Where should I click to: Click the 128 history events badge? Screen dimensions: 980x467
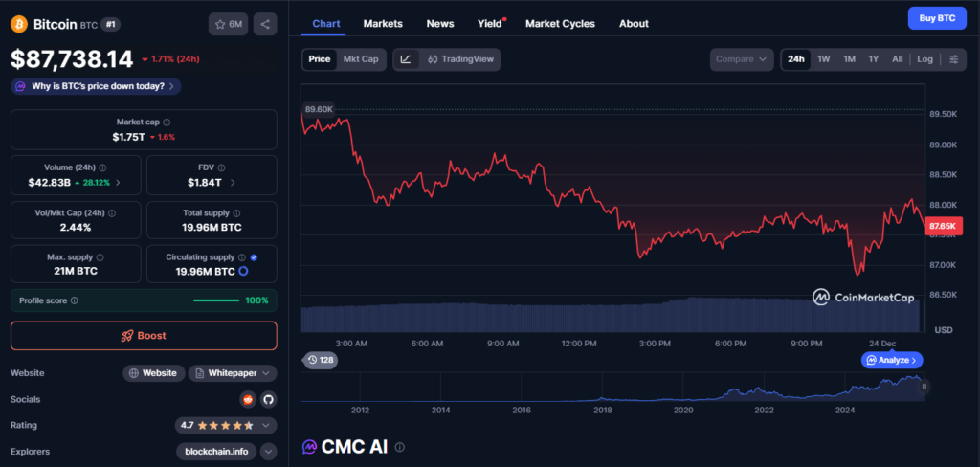click(321, 360)
